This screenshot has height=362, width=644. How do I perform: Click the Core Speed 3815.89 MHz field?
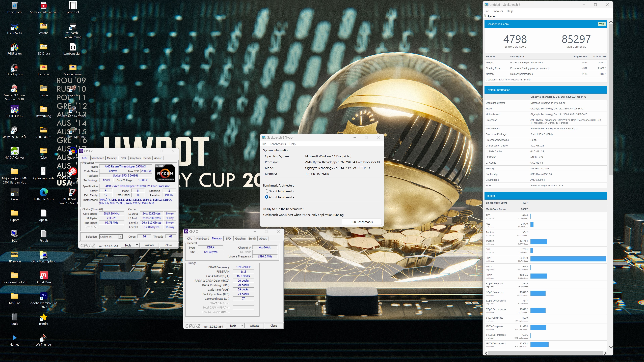click(112, 214)
